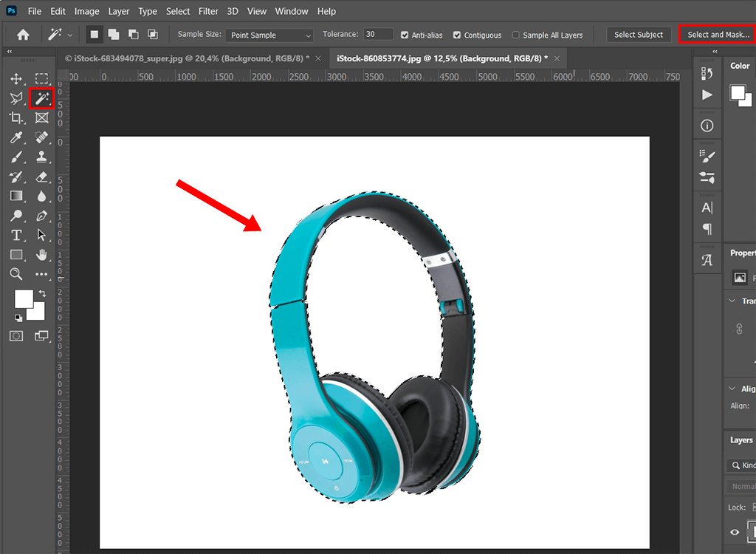Select the Eyedropper tool
The width and height of the screenshot is (756, 554).
(16, 137)
